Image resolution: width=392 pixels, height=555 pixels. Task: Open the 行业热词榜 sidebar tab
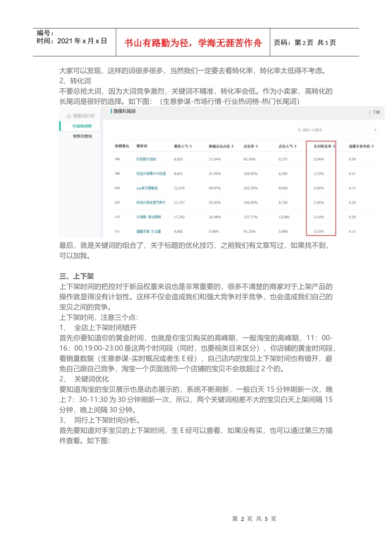click(82, 126)
